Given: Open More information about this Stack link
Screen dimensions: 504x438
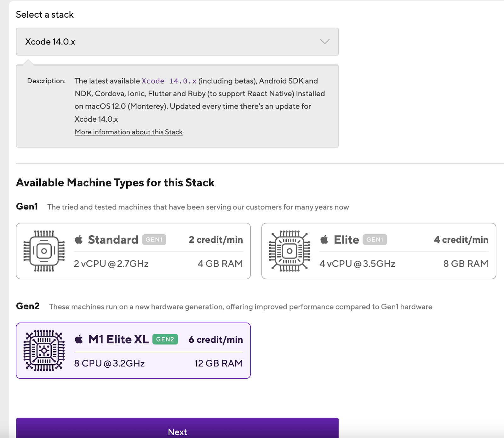Looking at the screenshot, I should [x=129, y=132].
